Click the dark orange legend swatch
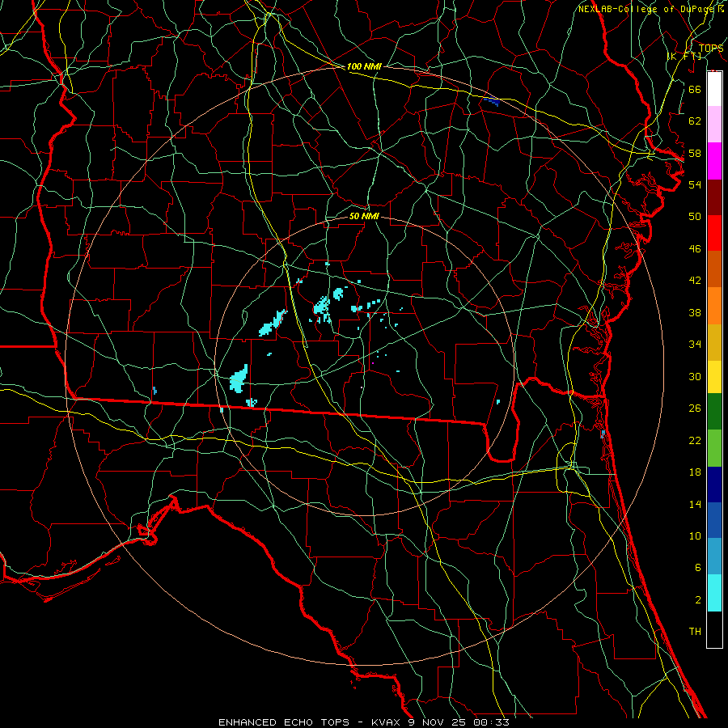Viewport: 728px width, 728px height. [714, 269]
